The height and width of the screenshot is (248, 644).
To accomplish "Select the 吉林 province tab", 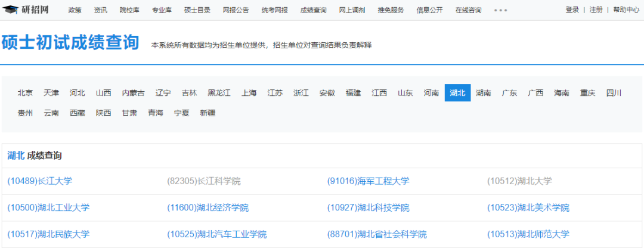I will click(x=190, y=93).
